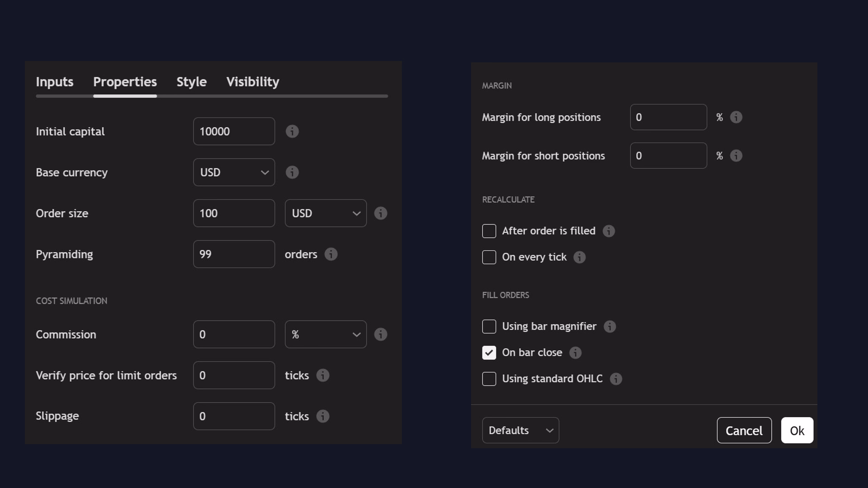Uncheck the On bar close option

[x=489, y=352]
